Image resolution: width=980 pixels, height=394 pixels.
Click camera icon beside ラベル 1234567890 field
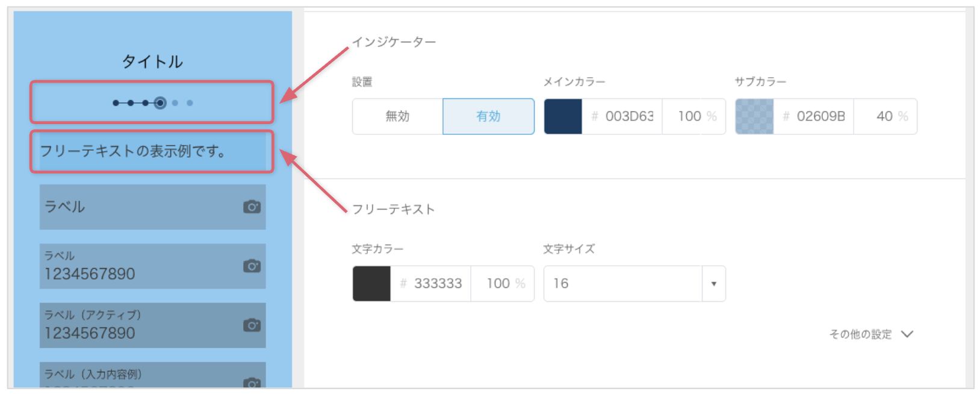[252, 266]
